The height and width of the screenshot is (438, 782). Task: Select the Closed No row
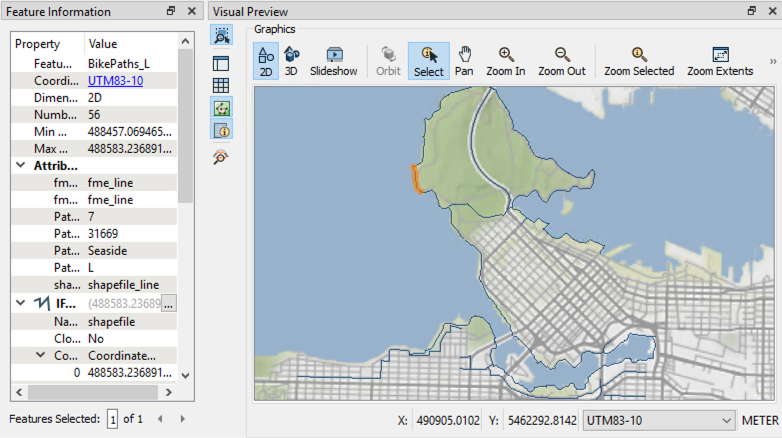(x=94, y=339)
